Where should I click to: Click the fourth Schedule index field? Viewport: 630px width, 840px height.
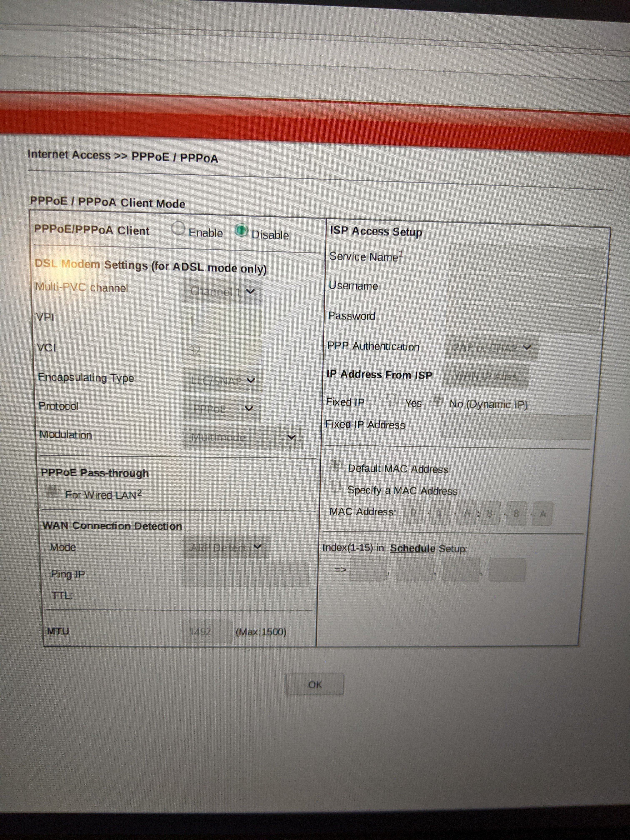tap(507, 570)
